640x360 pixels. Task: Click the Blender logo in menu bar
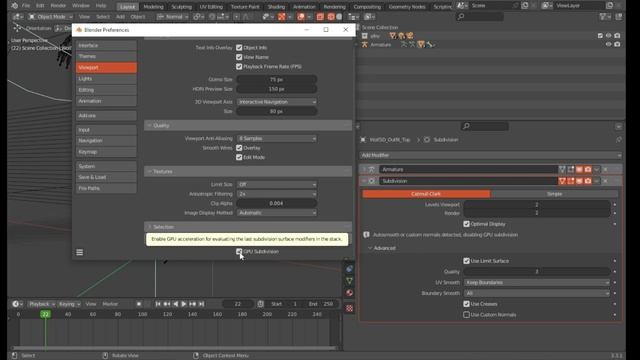15,6
